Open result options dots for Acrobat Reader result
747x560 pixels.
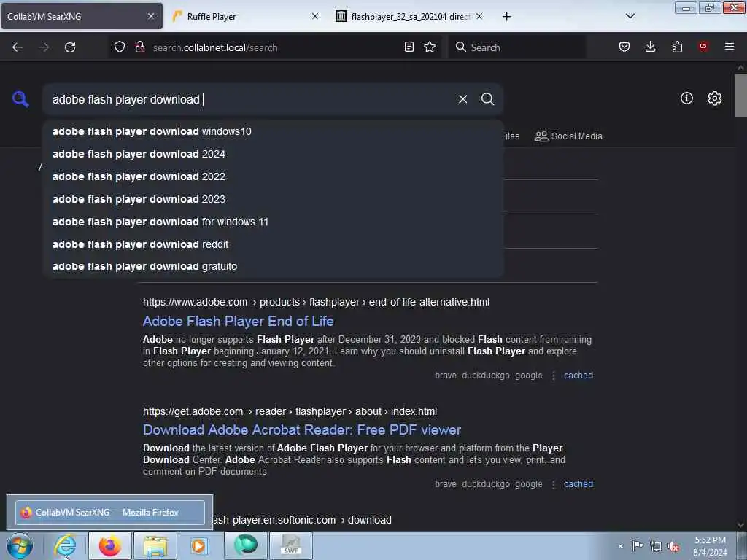click(553, 484)
